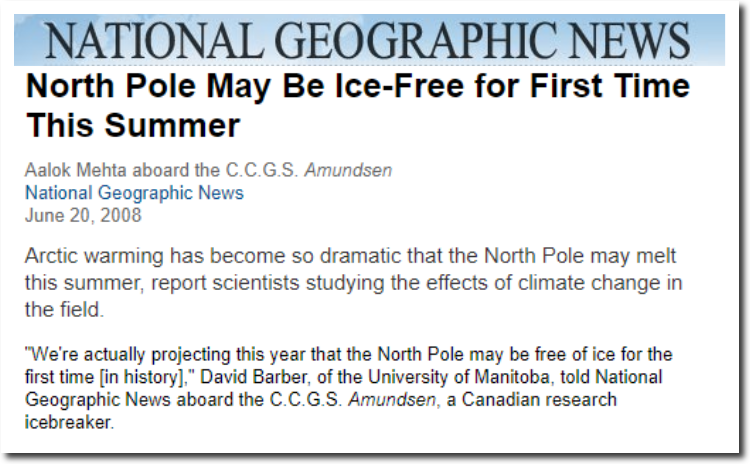The width and height of the screenshot is (750, 464).
Task: Select the date June 20, 2008
Action: tap(83, 215)
